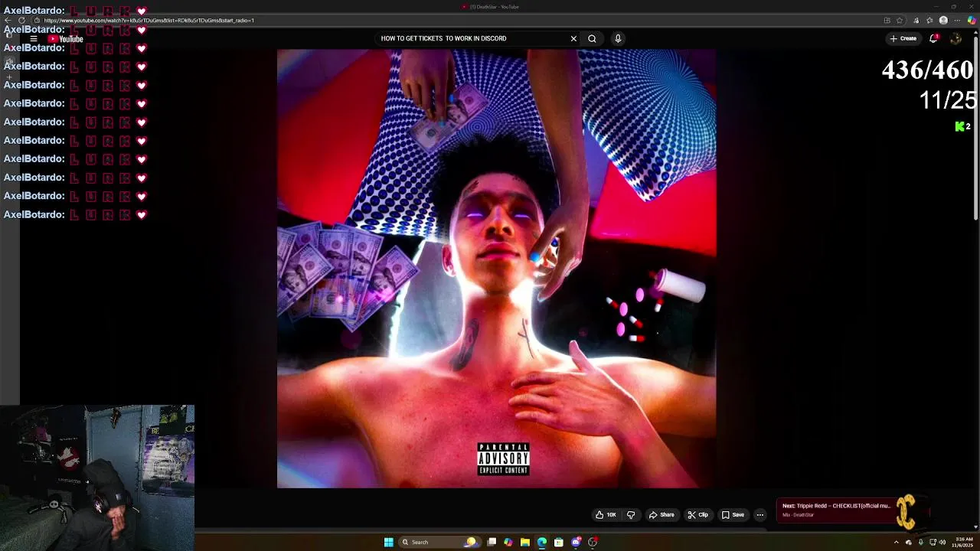Open OBS Studio from taskbar

[x=593, y=542]
